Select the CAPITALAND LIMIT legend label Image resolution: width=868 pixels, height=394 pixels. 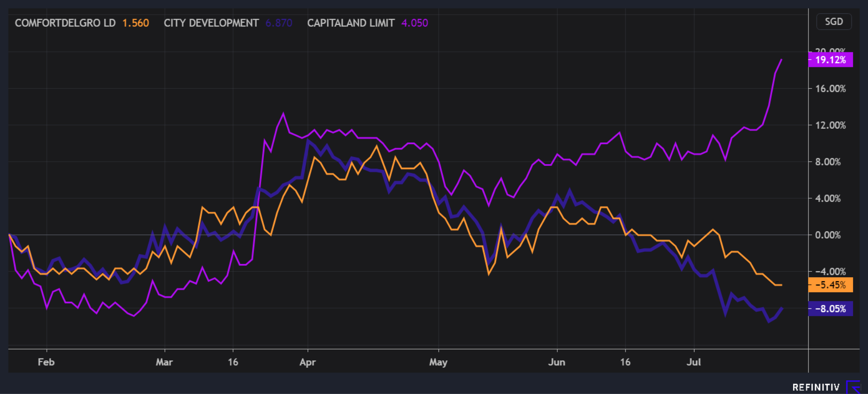[x=351, y=23]
